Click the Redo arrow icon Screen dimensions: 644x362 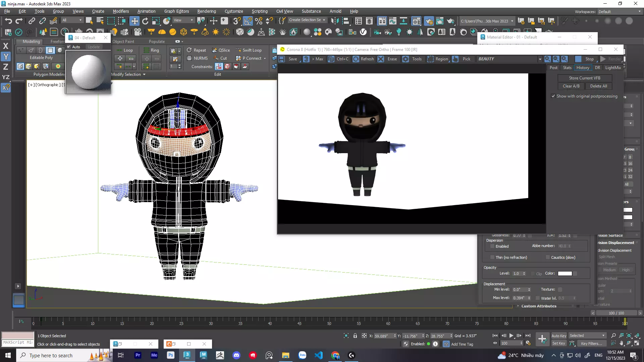click(19, 21)
